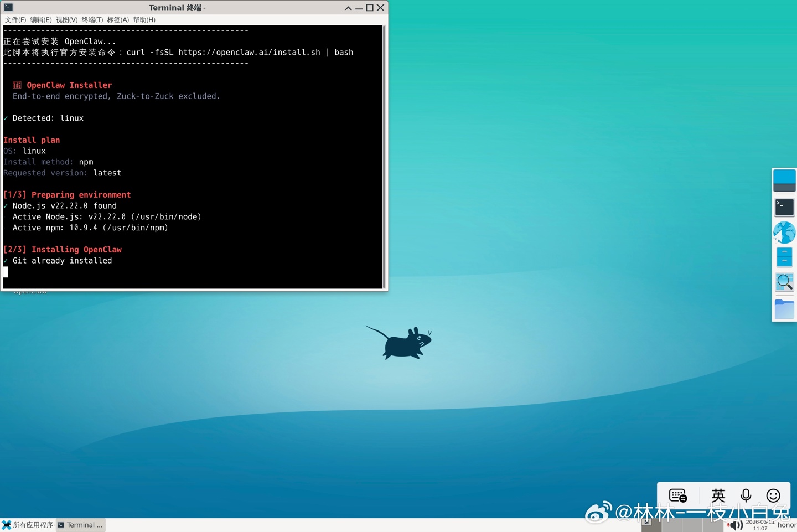Open the file cabinet icon in the right dock
The width and height of the screenshot is (797, 532).
(x=784, y=256)
